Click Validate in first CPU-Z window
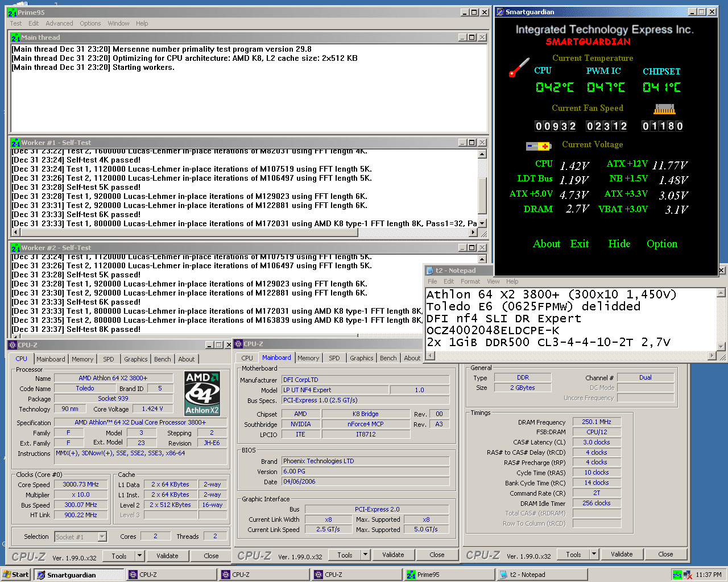This screenshot has height=582, width=728. tap(167, 556)
